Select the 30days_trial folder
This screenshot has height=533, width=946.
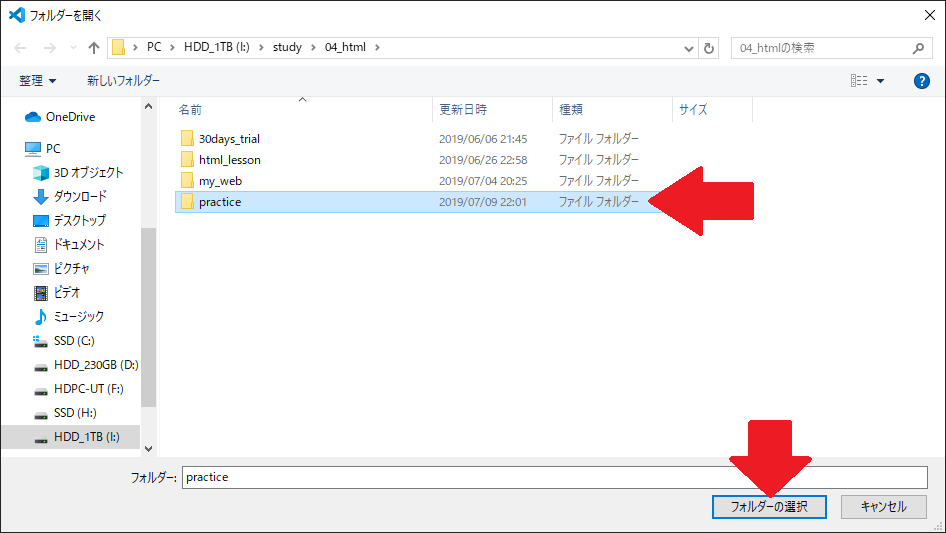click(229, 139)
